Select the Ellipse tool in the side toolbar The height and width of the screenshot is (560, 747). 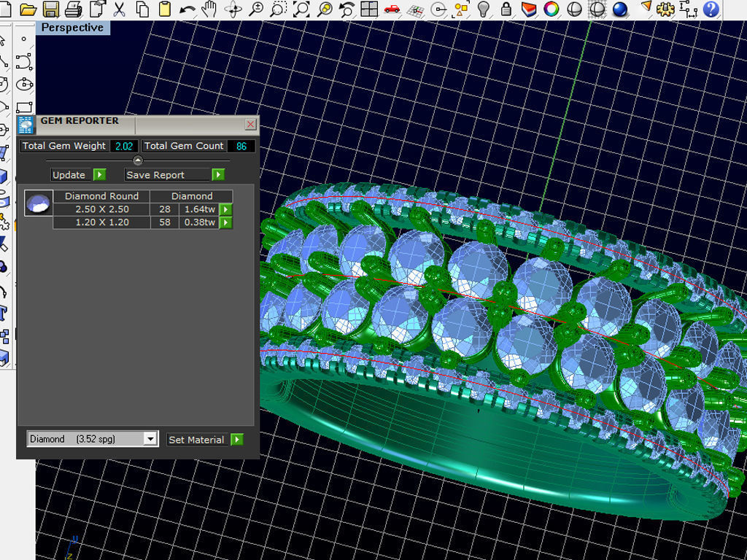tap(24, 85)
